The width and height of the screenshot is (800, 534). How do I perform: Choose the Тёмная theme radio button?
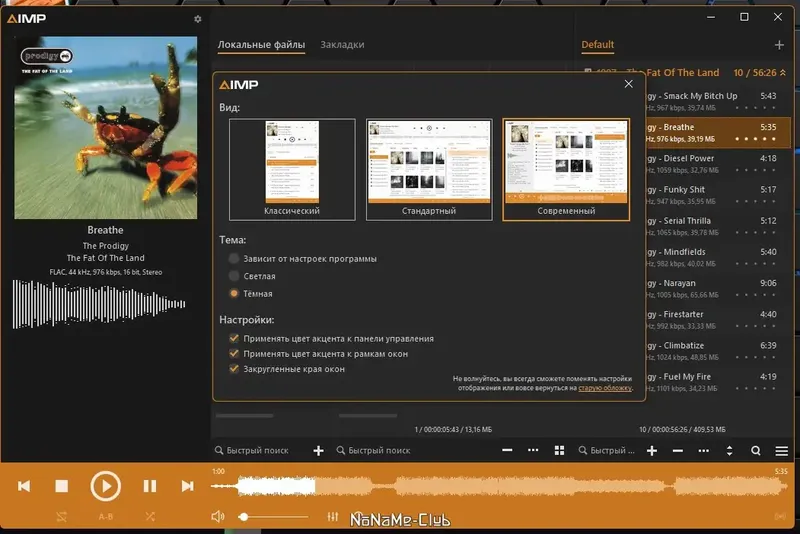pyautogui.click(x=234, y=293)
